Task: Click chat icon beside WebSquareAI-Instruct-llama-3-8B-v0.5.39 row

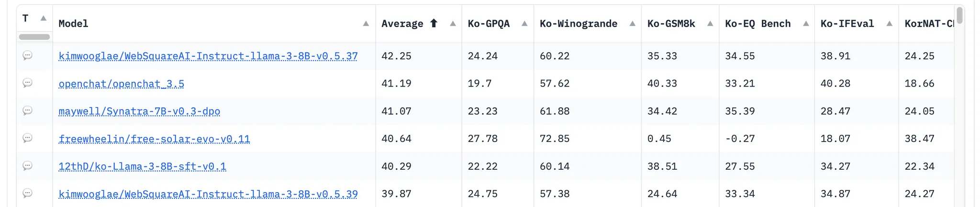Action: (x=27, y=194)
